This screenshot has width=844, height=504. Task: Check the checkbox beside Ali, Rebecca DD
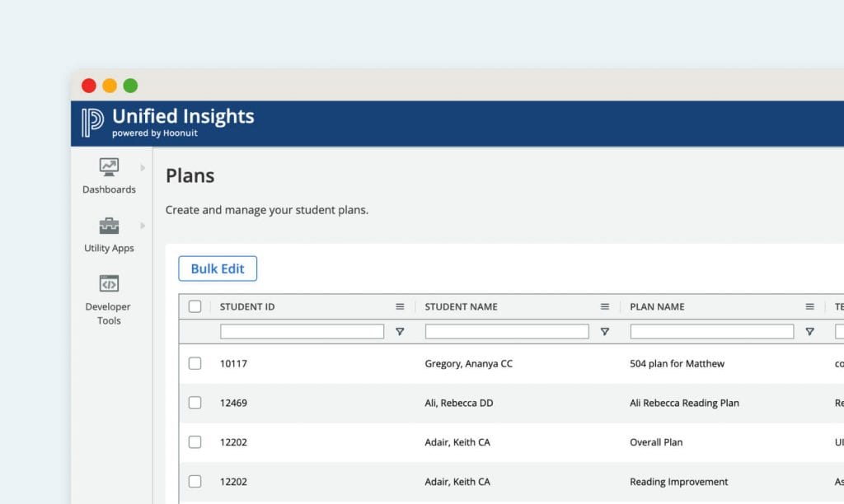coord(195,403)
